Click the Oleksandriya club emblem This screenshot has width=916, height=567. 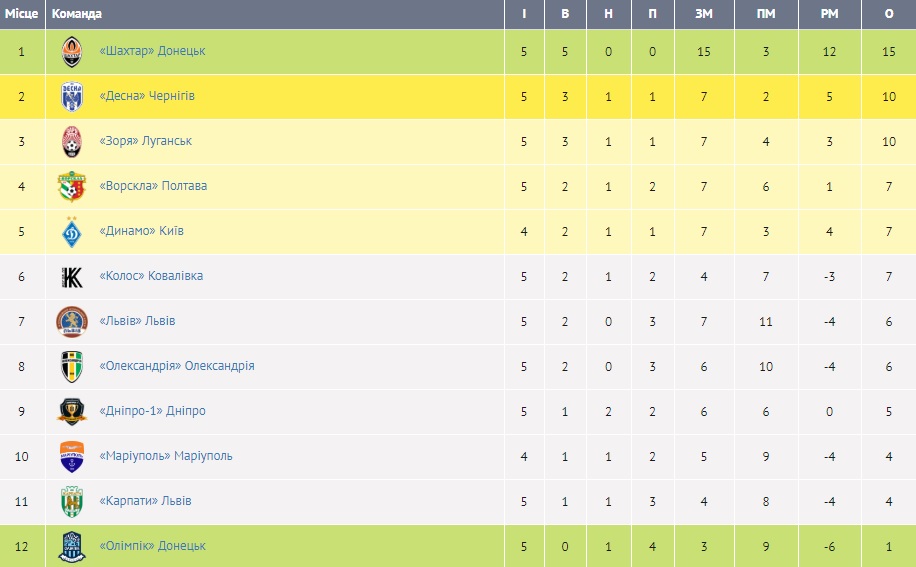(x=72, y=366)
